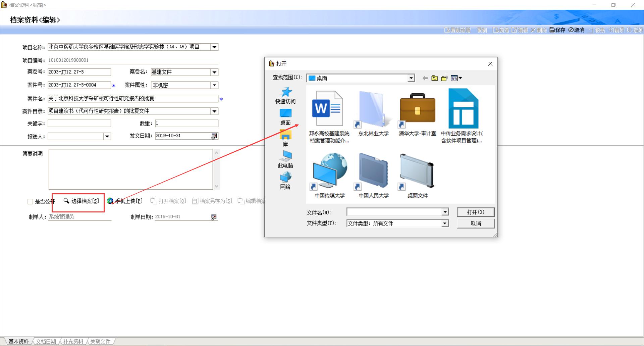Image resolution: width=644 pixels, height=346 pixels.
Task: Toggle the 是否公开 checkbox
Action: tap(30, 201)
